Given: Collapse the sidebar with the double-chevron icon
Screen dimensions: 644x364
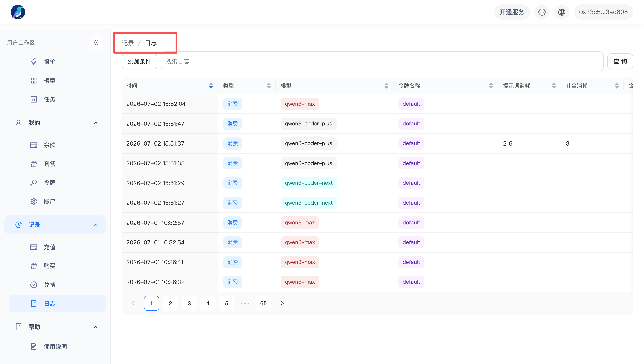Looking at the screenshot, I should (x=96, y=43).
